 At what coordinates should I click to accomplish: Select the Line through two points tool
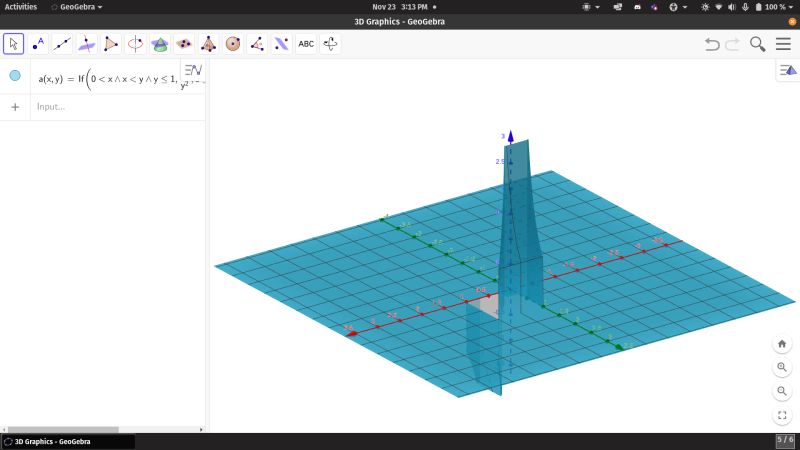point(62,44)
